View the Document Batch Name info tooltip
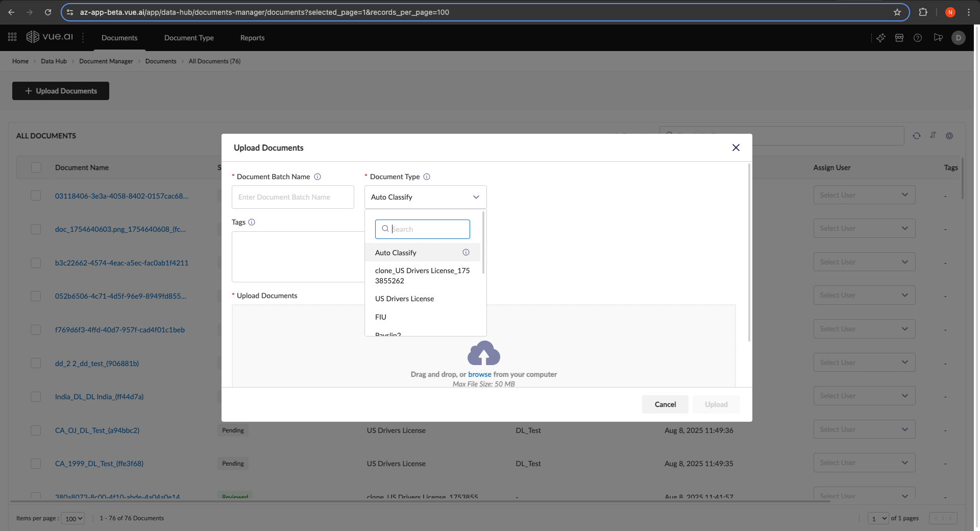 (317, 177)
